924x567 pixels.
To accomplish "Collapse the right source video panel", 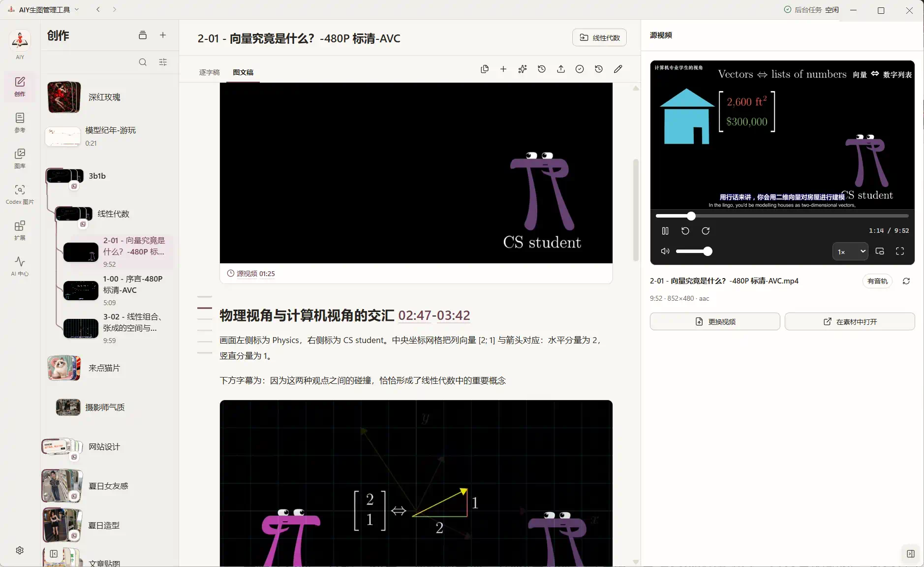I will (911, 554).
